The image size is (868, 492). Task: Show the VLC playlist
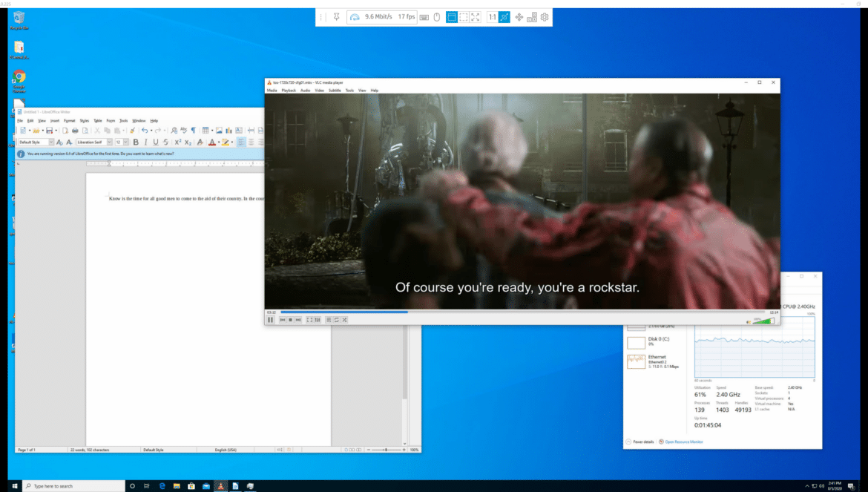click(328, 320)
